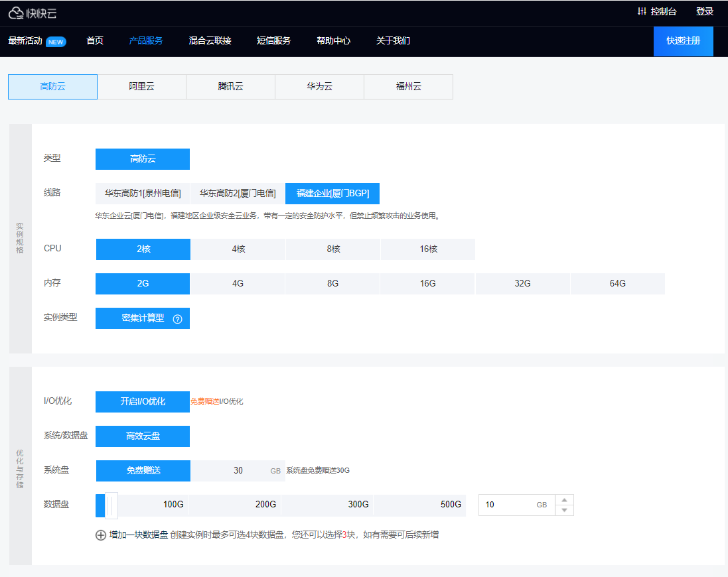The width and height of the screenshot is (728, 577).
Task: Click the question mark help icon on 密集计算型
Action: pyautogui.click(x=177, y=319)
